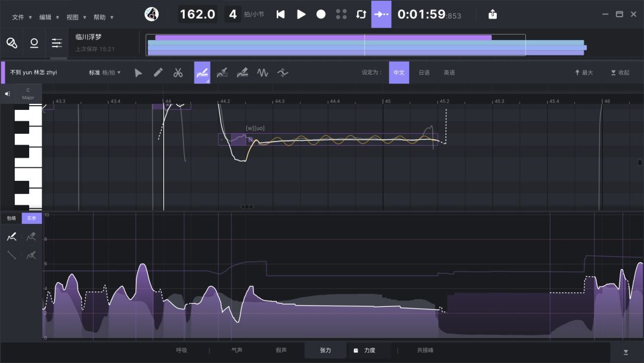Toggle loop playback mode
The height and width of the screenshot is (363, 644).
click(x=361, y=14)
